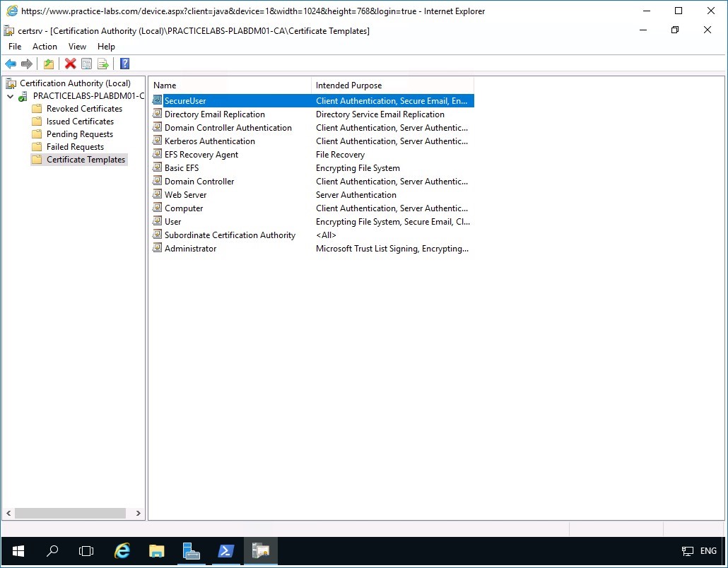Open taskbar Search magnifier
The width and height of the screenshot is (728, 568).
[x=52, y=551]
